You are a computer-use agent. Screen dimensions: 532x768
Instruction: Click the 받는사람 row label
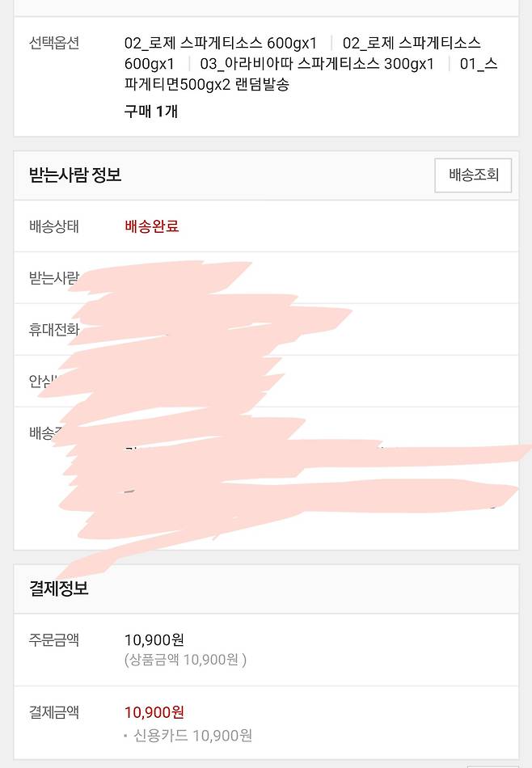pyautogui.click(x=53, y=278)
